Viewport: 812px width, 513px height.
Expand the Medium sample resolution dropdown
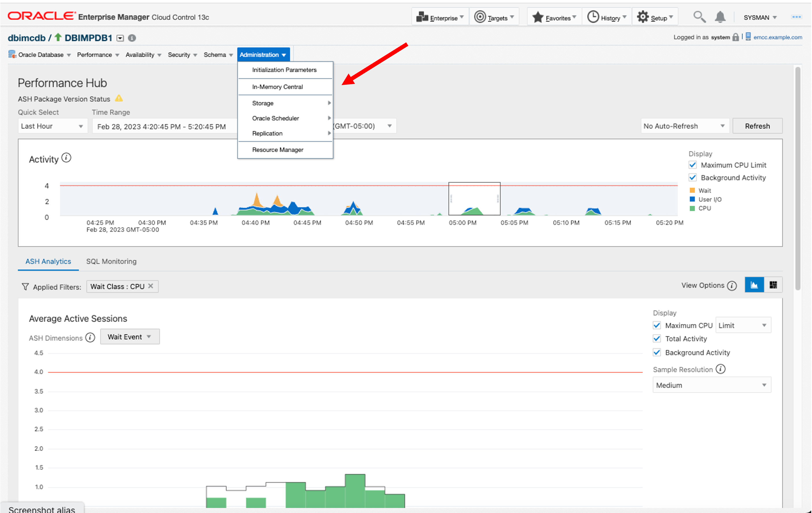(711, 385)
